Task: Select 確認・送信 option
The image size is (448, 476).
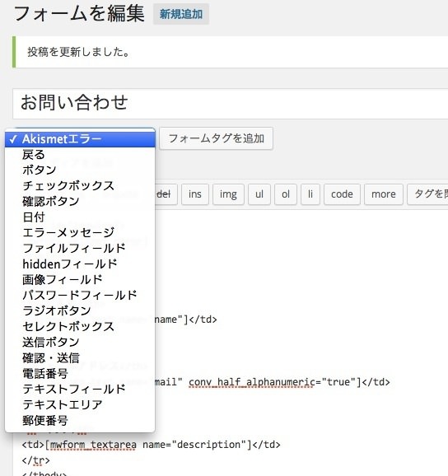Action: click(x=80, y=357)
